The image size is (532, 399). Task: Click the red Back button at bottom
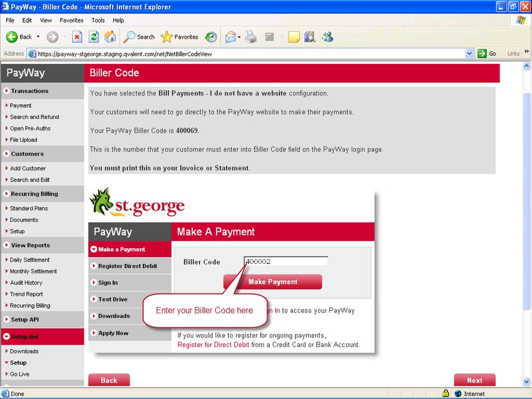pyautogui.click(x=109, y=380)
